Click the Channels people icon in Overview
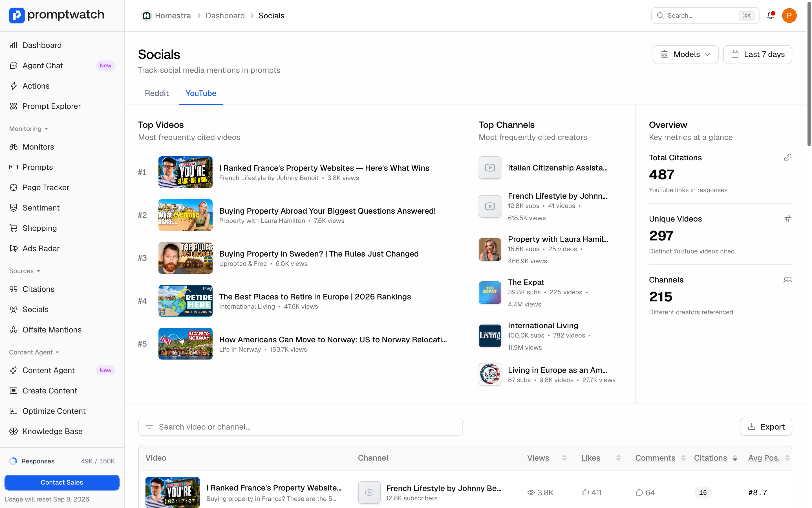Image resolution: width=812 pixels, height=508 pixels. coord(787,280)
